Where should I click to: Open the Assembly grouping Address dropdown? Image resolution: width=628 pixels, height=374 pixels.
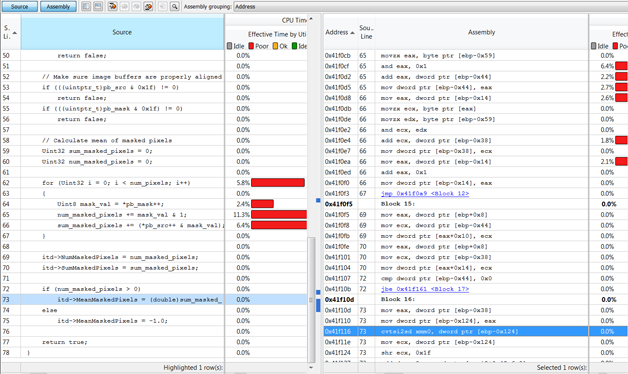point(431,7)
